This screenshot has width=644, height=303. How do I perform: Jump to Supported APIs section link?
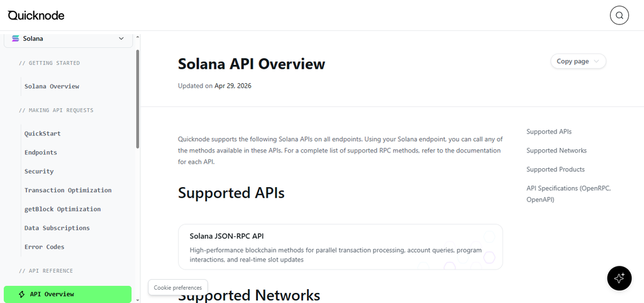(x=549, y=132)
